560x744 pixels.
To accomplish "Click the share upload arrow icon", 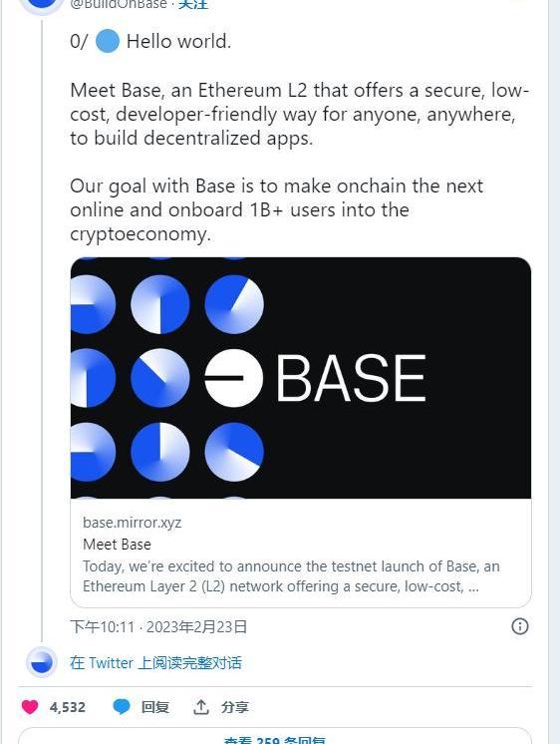I will [x=201, y=706].
